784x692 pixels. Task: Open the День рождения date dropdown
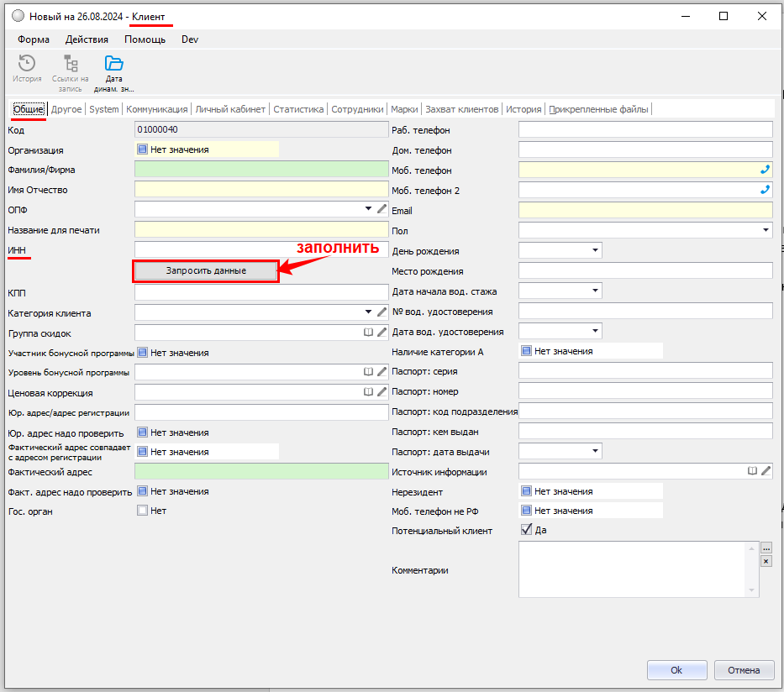(595, 250)
